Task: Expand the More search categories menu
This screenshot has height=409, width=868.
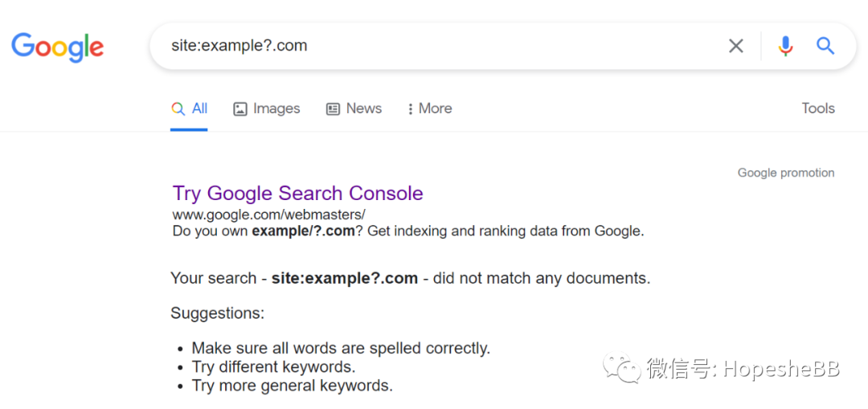Action: click(x=435, y=108)
